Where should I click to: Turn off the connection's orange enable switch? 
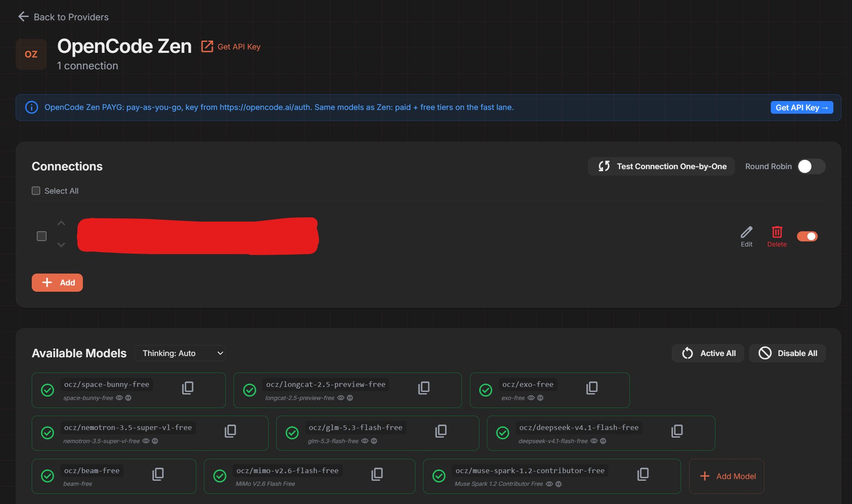(807, 236)
